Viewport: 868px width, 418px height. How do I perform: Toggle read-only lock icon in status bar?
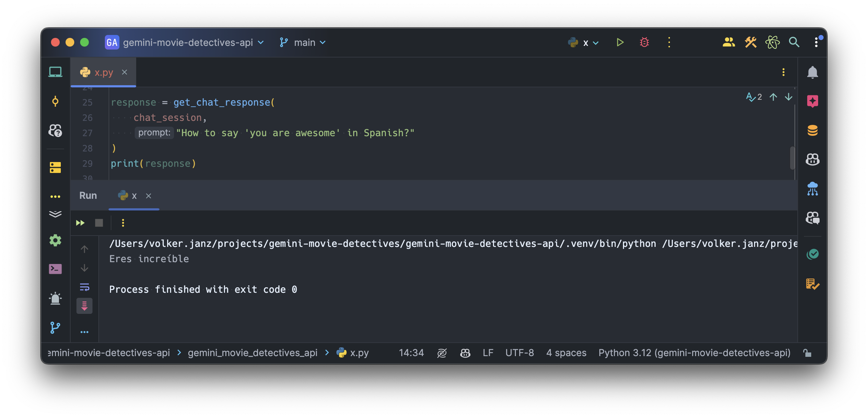807,353
